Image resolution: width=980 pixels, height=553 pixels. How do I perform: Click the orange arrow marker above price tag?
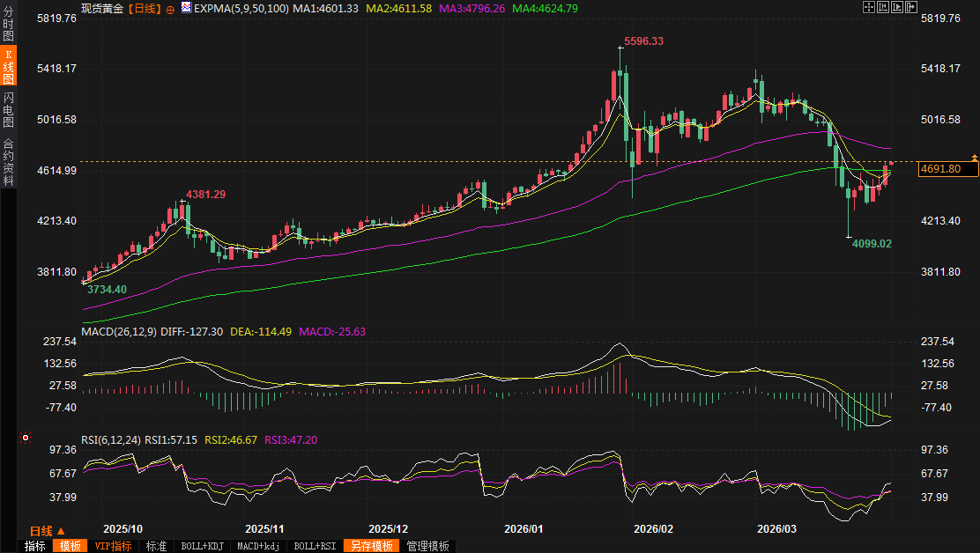point(975,158)
